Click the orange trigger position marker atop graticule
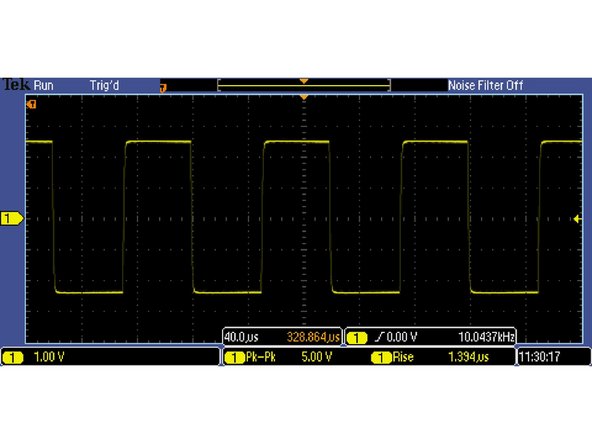Image resolution: width=592 pixels, height=444 pixels. [304, 97]
